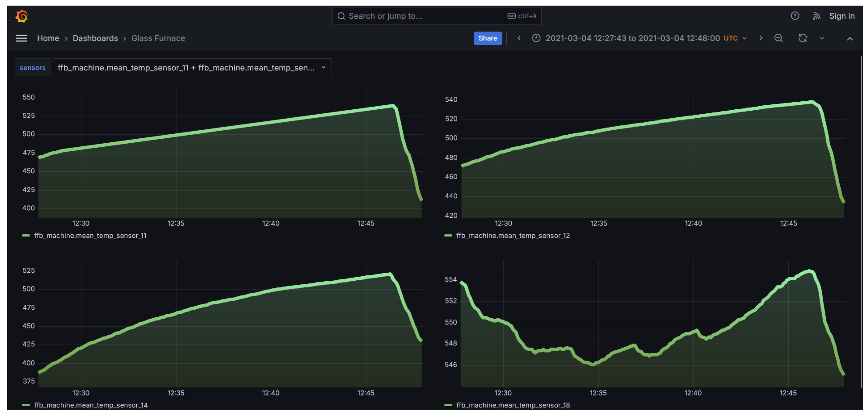Open the time range picker
The width and height of the screenshot is (868, 415).
click(x=632, y=38)
